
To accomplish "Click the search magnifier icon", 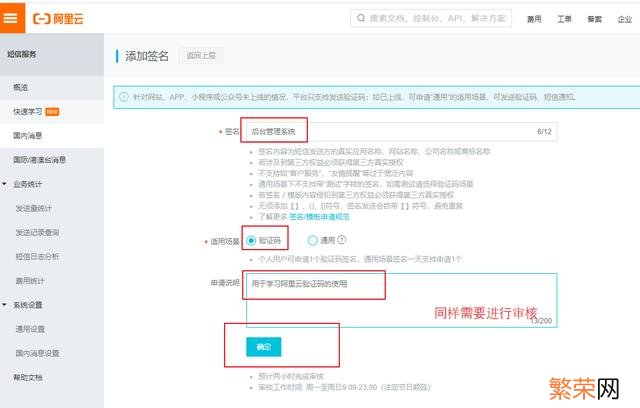I will (x=361, y=18).
